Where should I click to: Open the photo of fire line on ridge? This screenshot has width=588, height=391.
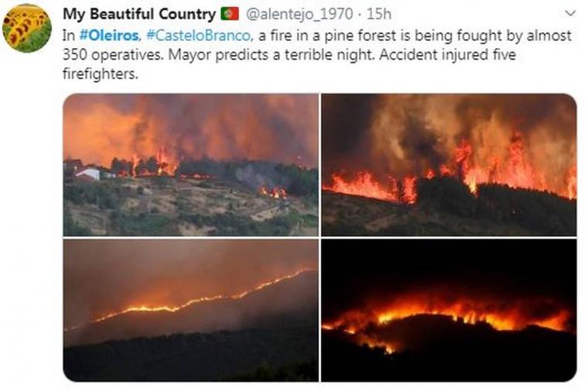click(x=190, y=310)
